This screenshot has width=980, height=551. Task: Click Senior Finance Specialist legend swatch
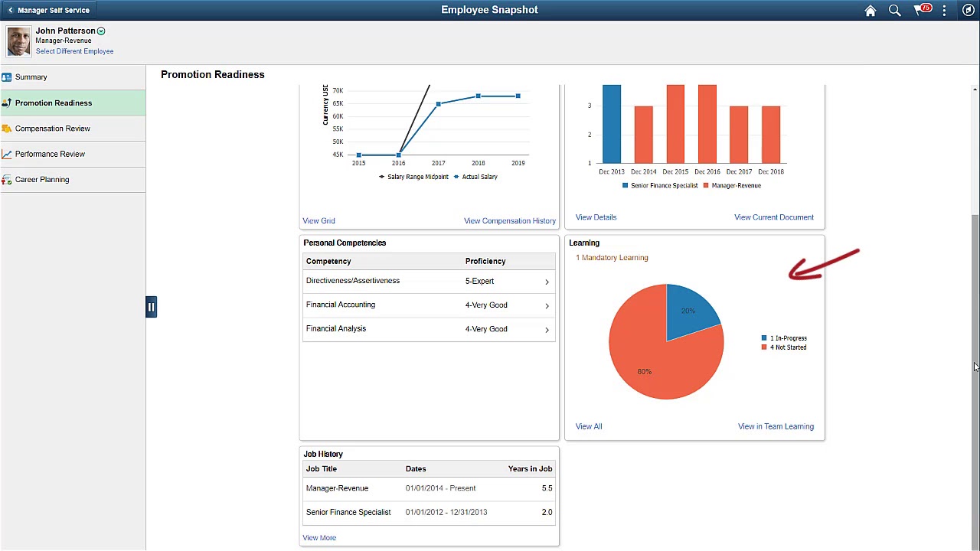point(625,186)
